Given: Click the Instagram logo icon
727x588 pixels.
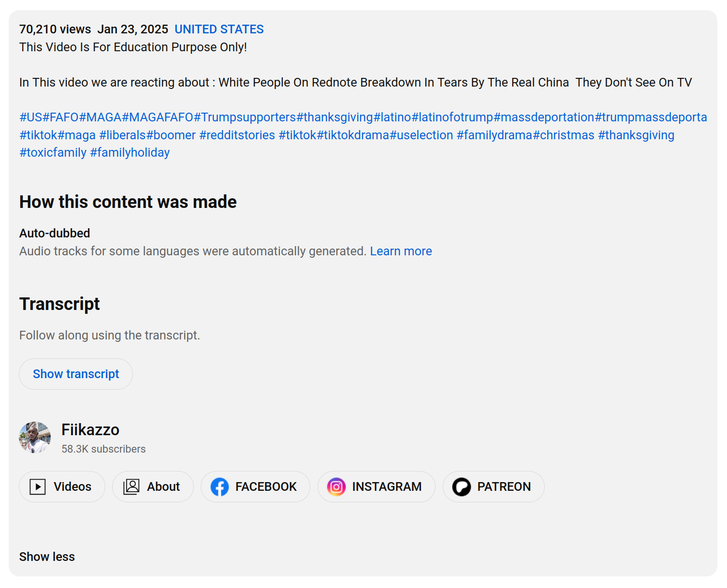Looking at the screenshot, I should point(336,487).
